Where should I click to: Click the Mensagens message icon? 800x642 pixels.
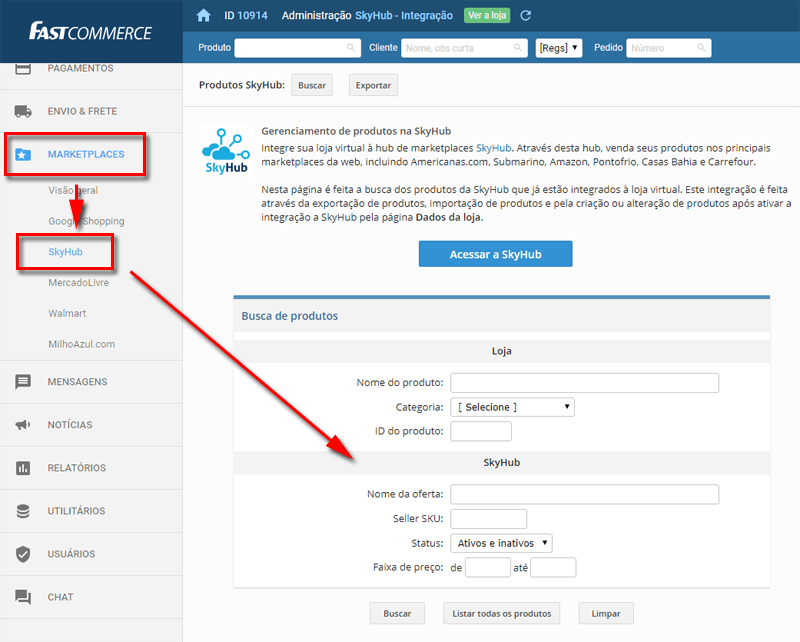[x=22, y=382]
